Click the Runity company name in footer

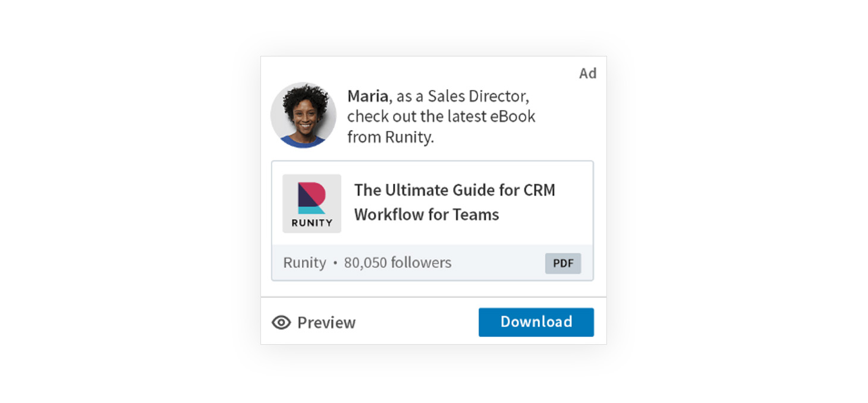[304, 263]
